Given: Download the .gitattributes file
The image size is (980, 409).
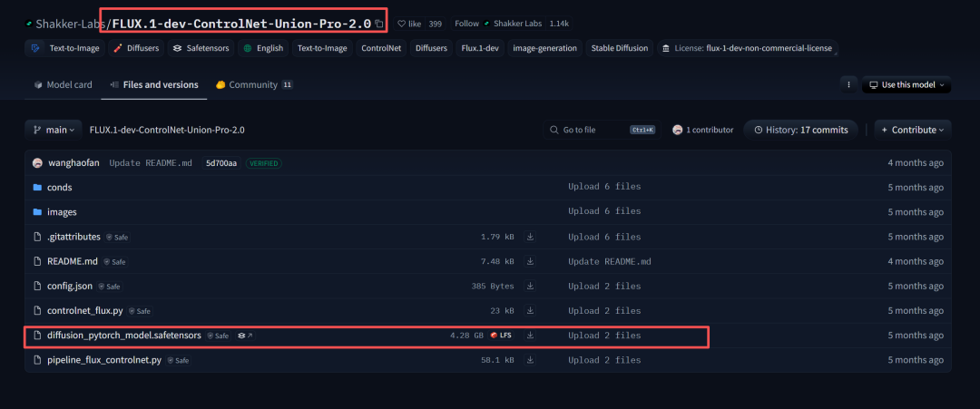Looking at the screenshot, I should tap(530, 237).
